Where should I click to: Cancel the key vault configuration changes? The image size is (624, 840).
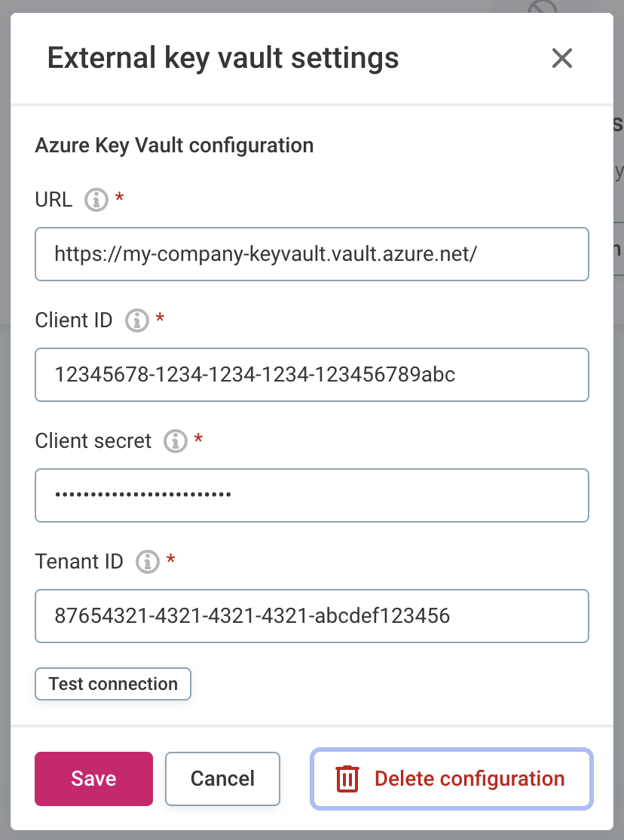pos(222,779)
